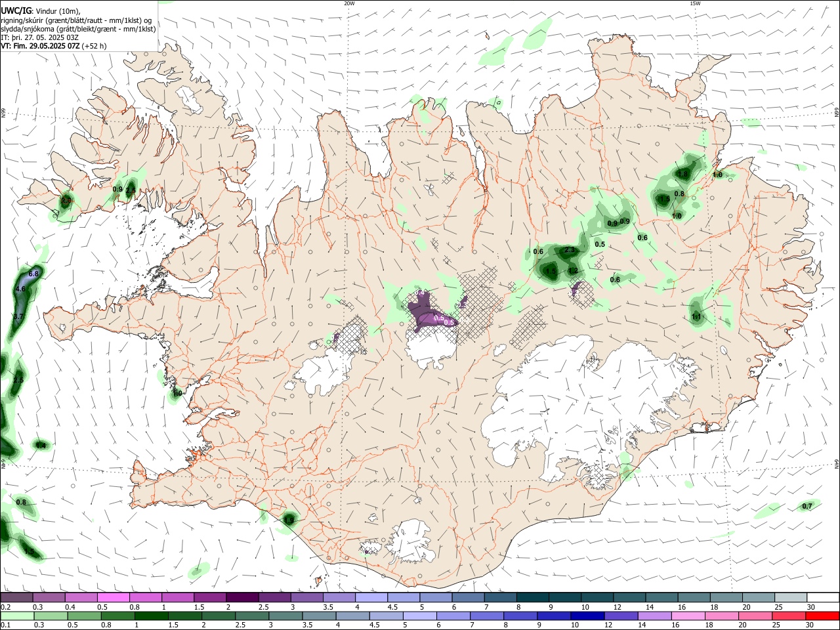Click the darkest green 1–1.5 rain legend swatch

(x=152, y=616)
